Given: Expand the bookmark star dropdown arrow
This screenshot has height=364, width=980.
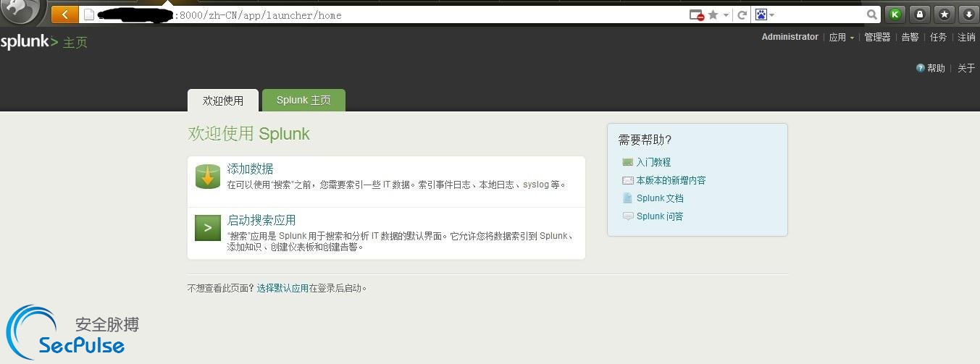Looking at the screenshot, I should tap(725, 15).
